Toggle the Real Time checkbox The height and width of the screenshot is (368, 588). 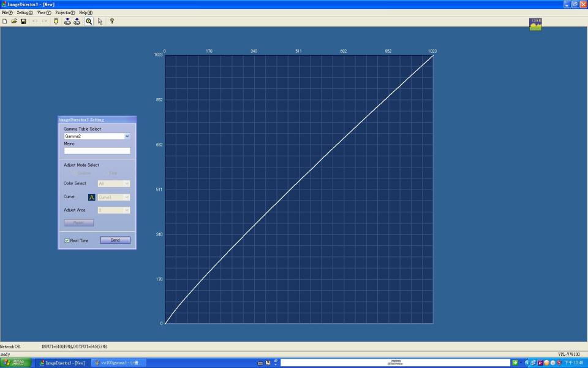[67, 240]
